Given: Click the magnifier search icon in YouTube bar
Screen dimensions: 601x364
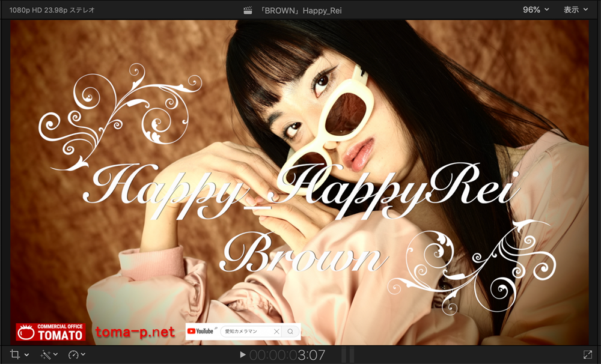Looking at the screenshot, I should tap(290, 332).
